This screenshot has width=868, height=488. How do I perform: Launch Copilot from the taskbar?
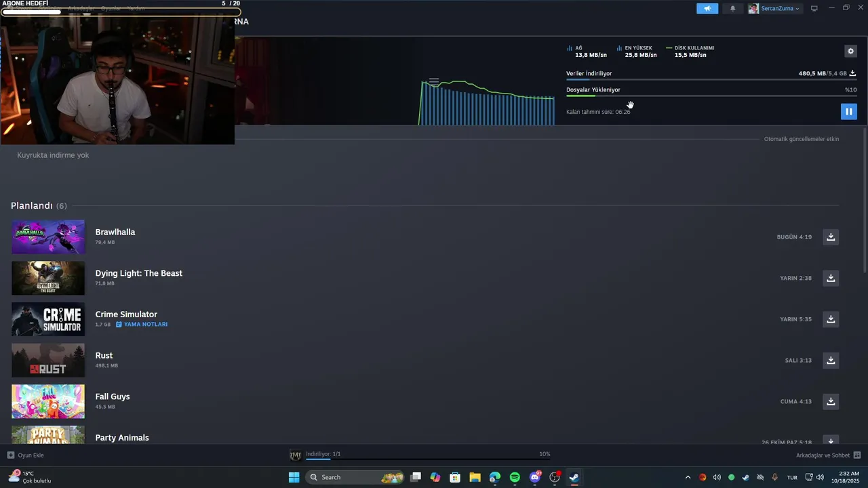coord(435,477)
